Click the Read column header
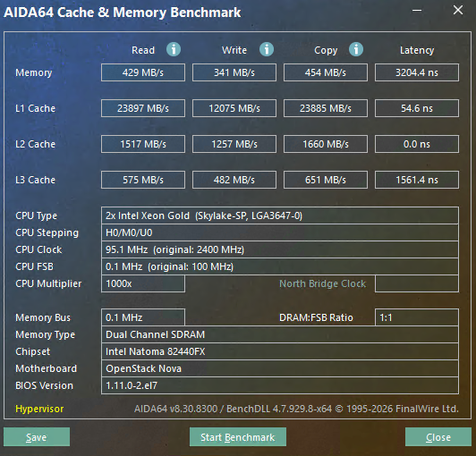The width and height of the screenshot is (476, 456). tap(143, 50)
